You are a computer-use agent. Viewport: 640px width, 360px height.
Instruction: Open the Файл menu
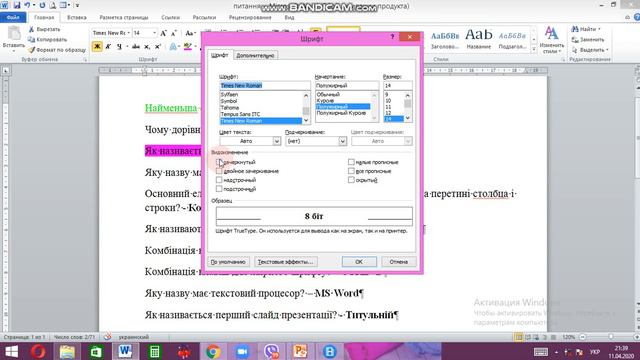pyautogui.click(x=13, y=18)
